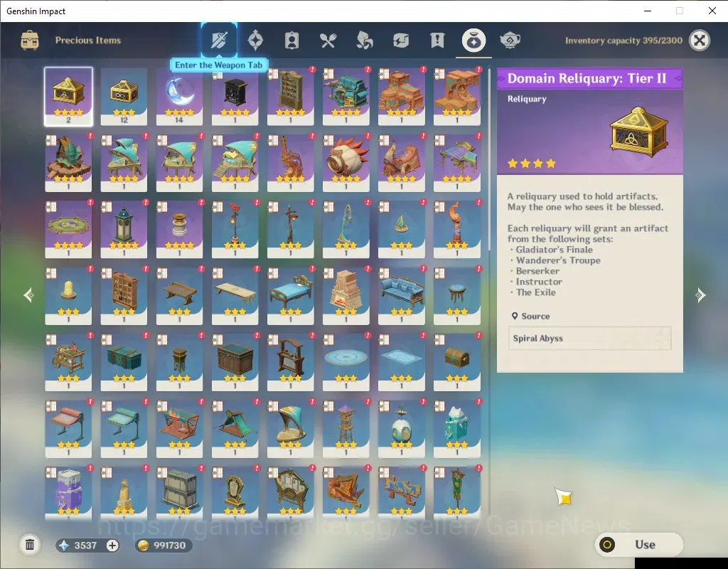This screenshot has height=569, width=728.
Task: Close the inventory with the X button
Action: [x=700, y=41]
